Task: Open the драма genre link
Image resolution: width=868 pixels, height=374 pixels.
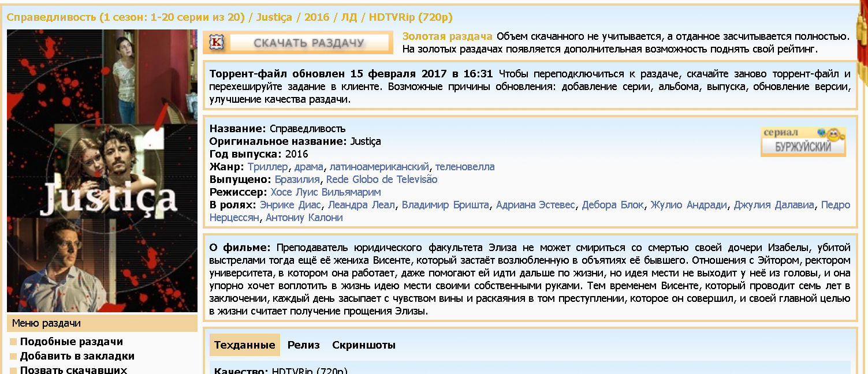Action: pos(309,167)
